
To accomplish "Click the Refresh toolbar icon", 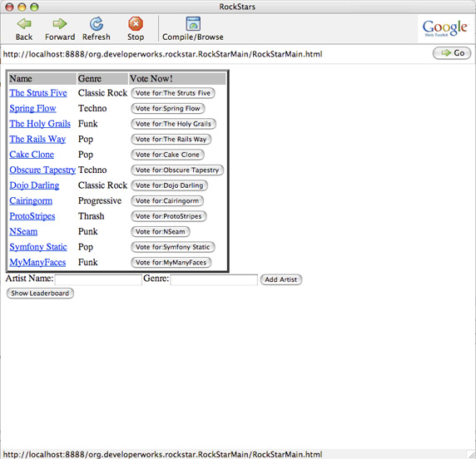I will pyautogui.click(x=97, y=24).
